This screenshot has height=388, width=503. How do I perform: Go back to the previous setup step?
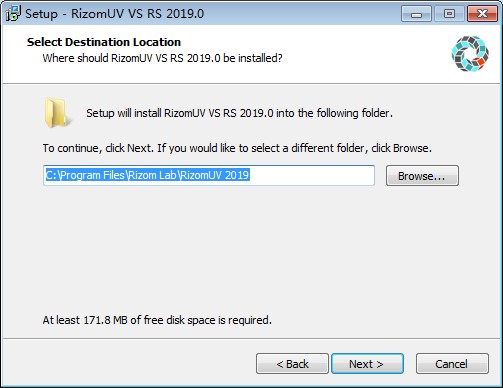coord(292,364)
